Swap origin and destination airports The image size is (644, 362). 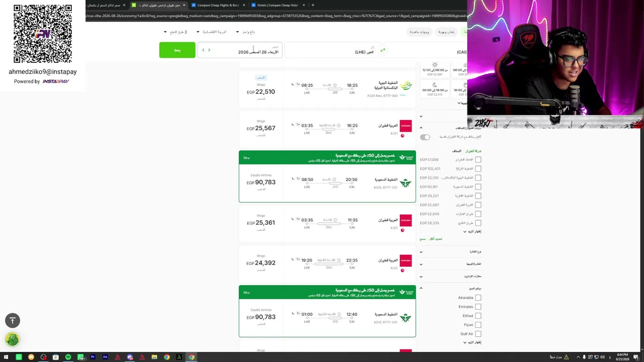[383, 50]
